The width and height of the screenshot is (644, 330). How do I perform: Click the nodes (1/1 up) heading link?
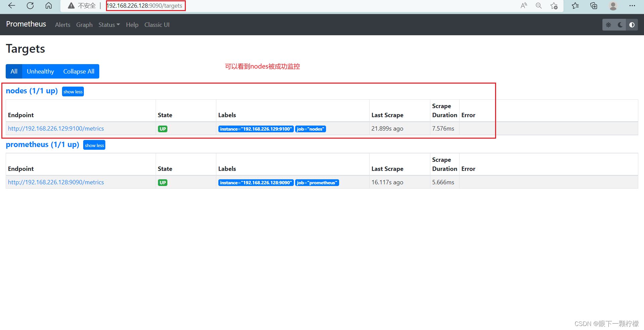pos(32,91)
